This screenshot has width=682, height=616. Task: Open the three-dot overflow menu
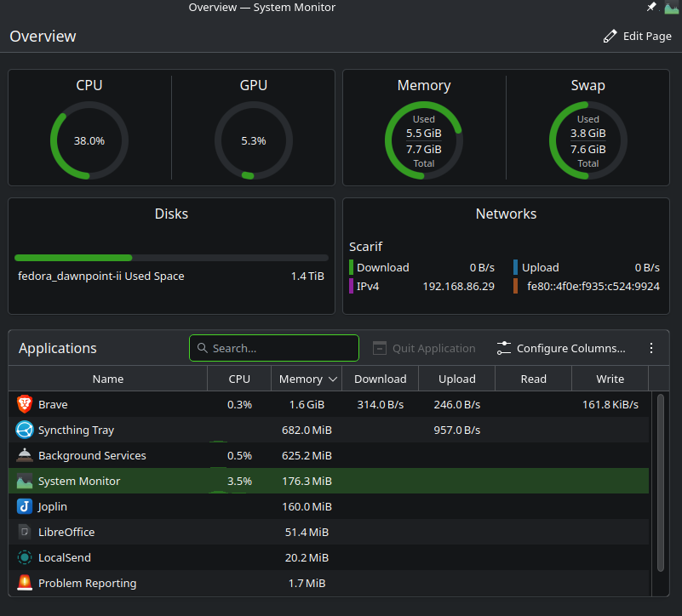[651, 348]
